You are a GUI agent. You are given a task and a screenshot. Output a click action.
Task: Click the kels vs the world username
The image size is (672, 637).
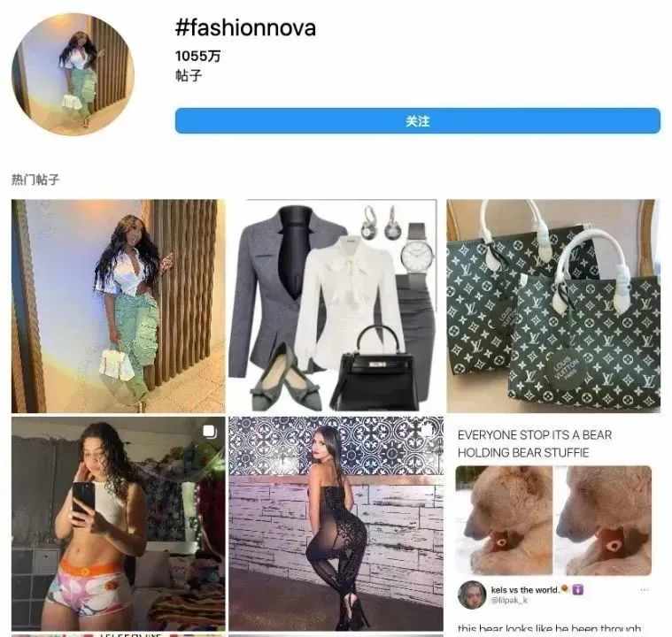pyautogui.click(x=525, y=590)
